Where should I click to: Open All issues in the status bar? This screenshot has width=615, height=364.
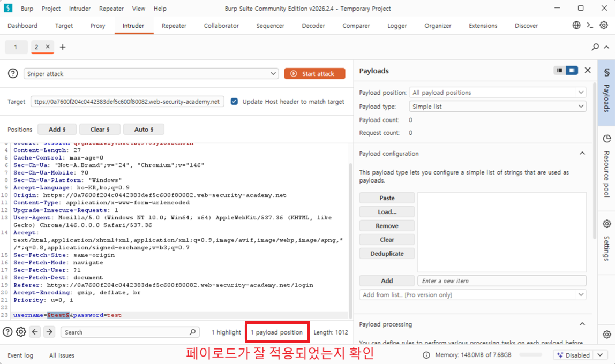point(62,355)
